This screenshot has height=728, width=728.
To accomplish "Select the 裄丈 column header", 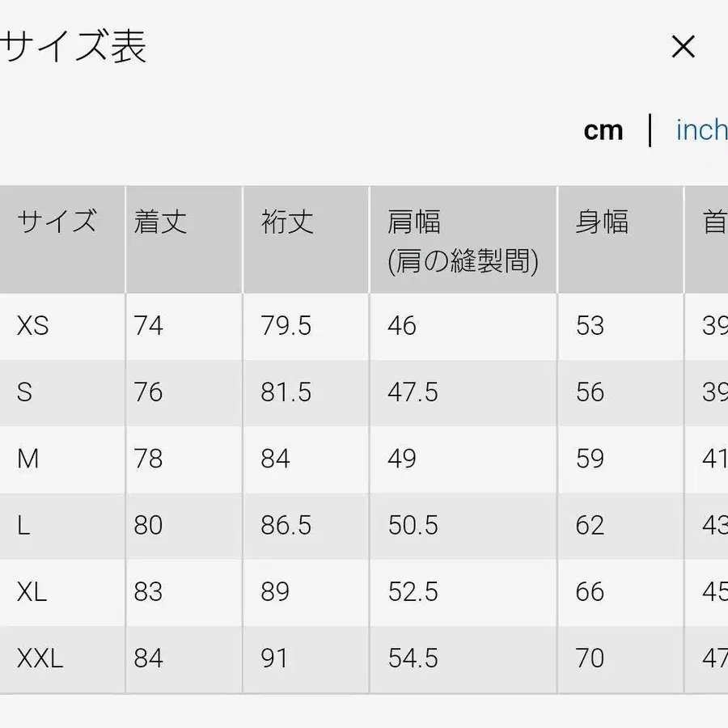I will tap(285, 221).
